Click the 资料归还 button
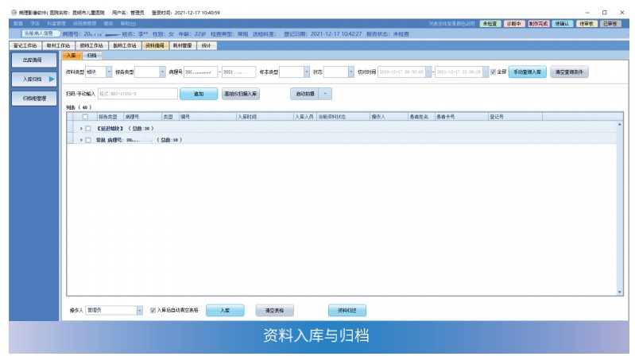This screenshot has height=364, width=635. pyautogui.click(x=347, y=311)
